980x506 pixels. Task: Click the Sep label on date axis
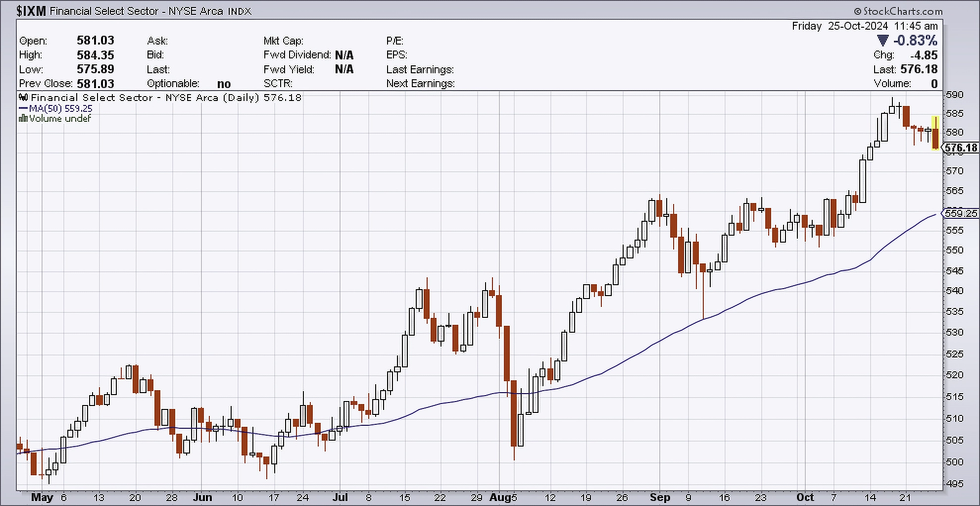click(x=660, y=497)
